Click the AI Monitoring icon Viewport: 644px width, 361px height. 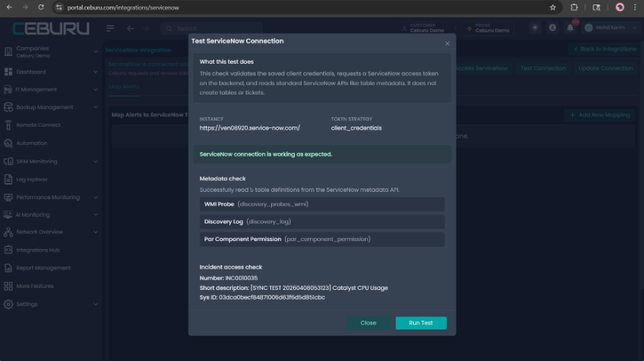[8, 215]
